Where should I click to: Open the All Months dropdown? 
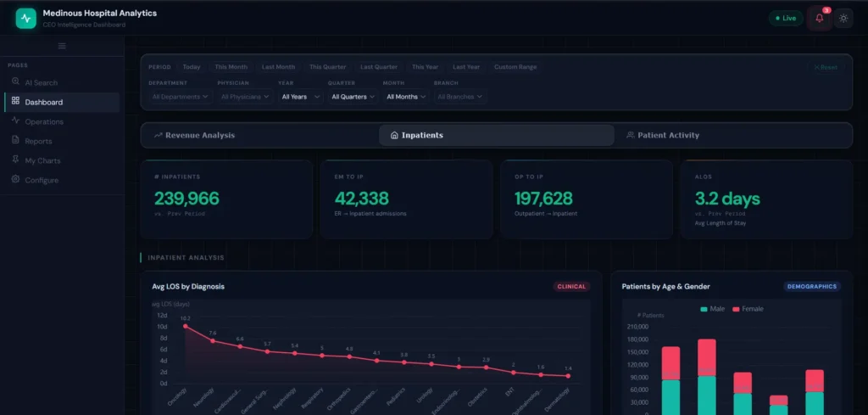click(406, 97)
